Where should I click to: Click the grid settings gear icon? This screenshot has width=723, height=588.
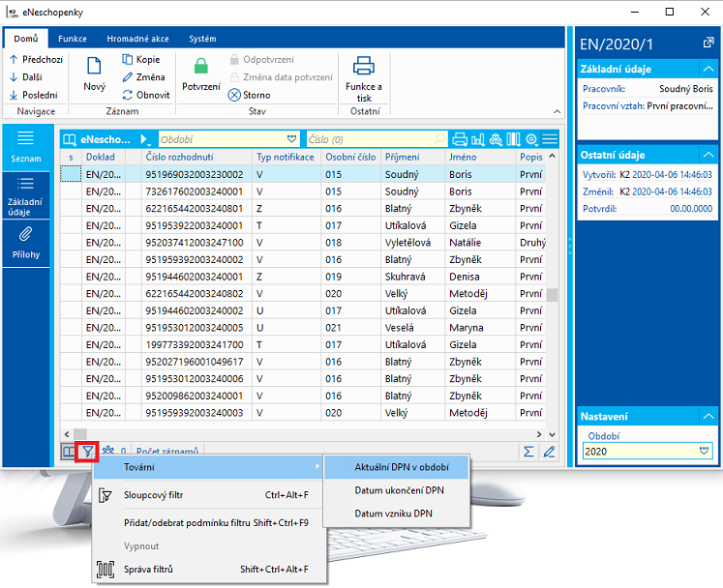point(531,139)
